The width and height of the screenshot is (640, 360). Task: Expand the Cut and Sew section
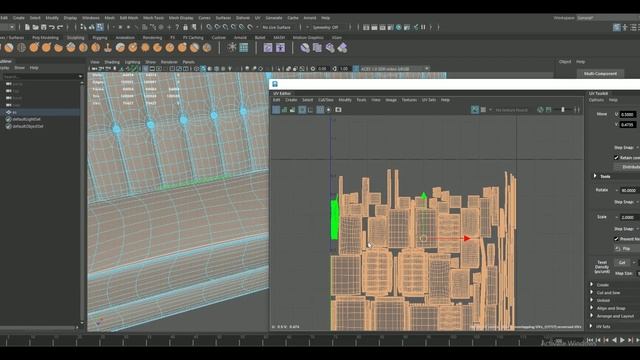(591, 292)
